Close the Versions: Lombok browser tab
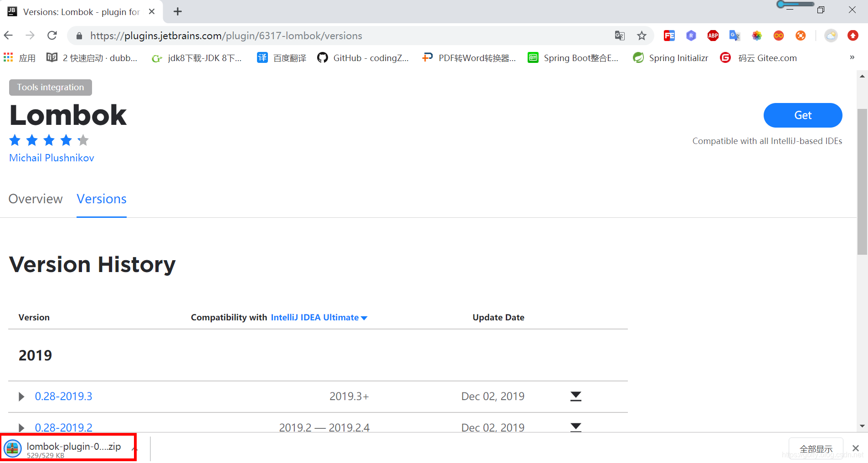868x463 pixels. tap(152, 11)
